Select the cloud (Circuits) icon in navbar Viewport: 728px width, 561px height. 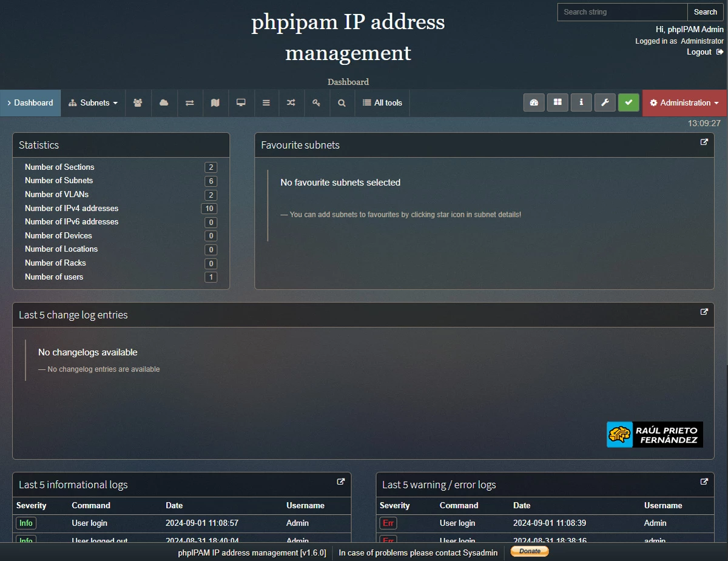point(164,102)
